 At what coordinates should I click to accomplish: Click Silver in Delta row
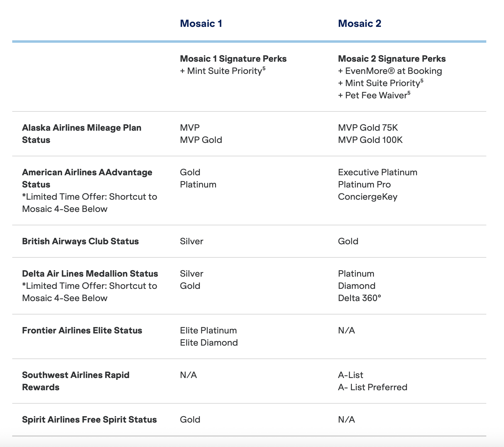[192, 274]
